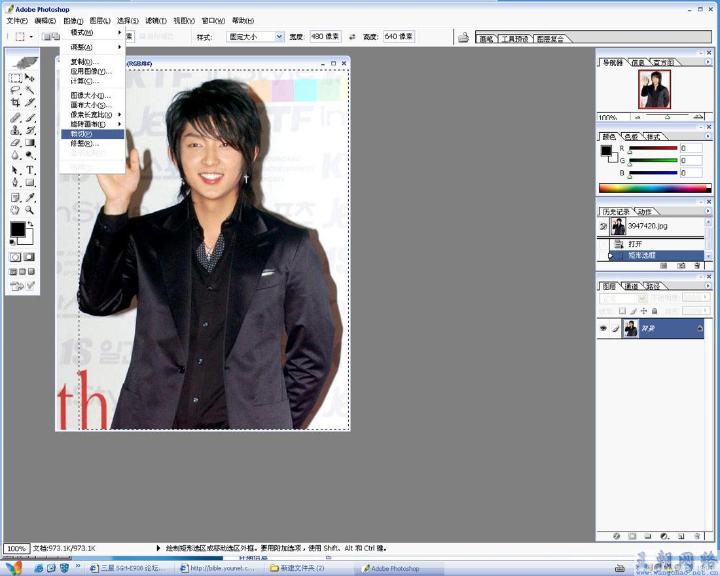Click delete layer trash icon in Layers panel
This screenshot has width=720, height=576.
[697, 536]
